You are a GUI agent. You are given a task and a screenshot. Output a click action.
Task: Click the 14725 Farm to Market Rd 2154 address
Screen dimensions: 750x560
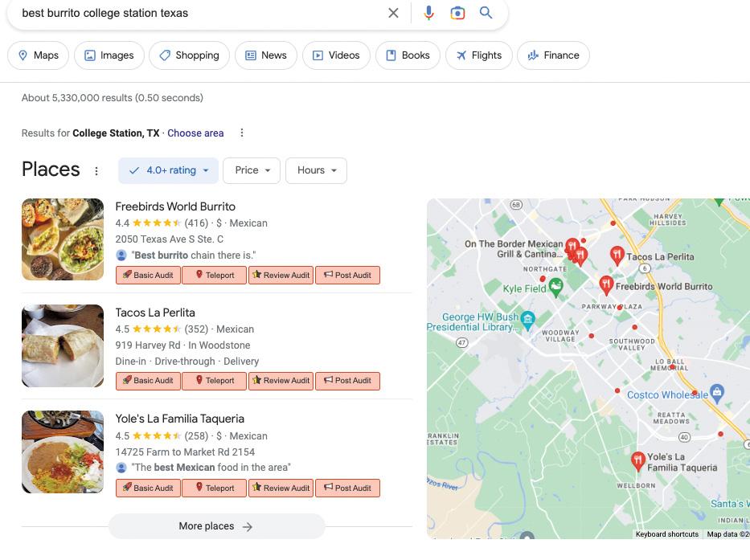click(x=185, y=452)
